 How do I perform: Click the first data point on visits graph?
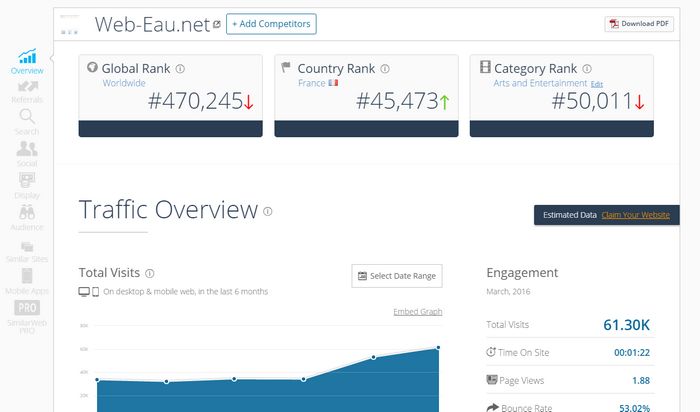[x=97, y=380]
